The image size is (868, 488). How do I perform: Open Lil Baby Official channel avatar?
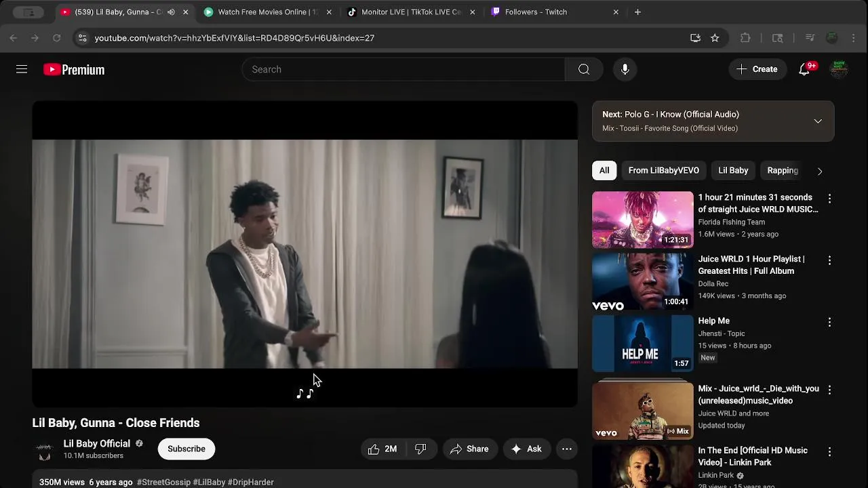pyautogui.click(x=44, y=449)
